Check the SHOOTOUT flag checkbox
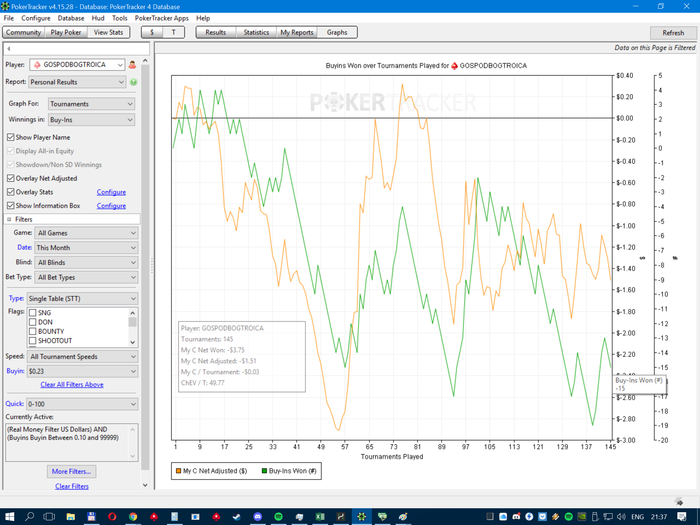 click(32, 341)
